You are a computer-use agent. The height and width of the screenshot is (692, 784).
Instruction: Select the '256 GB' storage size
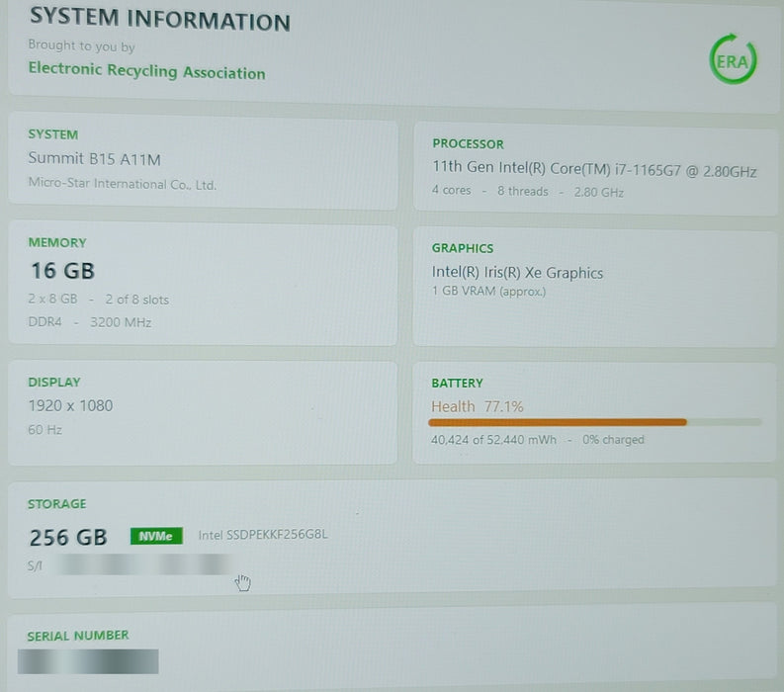pyautogui.click(x=68, y=538)
